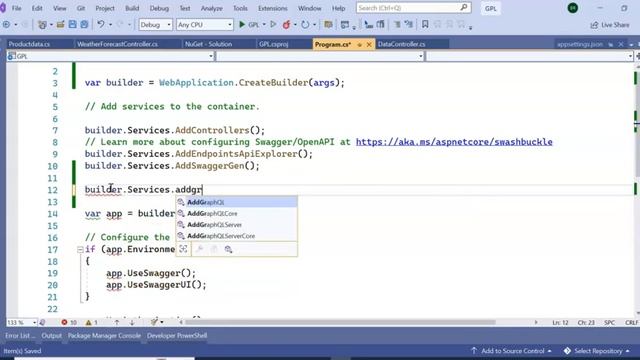
Task: Go to previous issue using the up arrow
Action: (117, 322)
